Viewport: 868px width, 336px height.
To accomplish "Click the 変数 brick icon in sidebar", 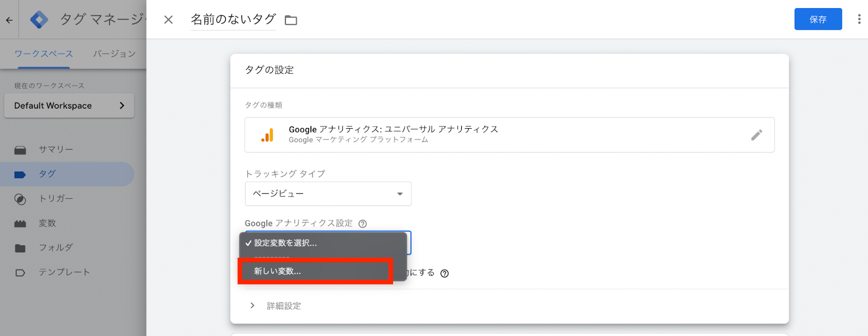I will 20,224.
